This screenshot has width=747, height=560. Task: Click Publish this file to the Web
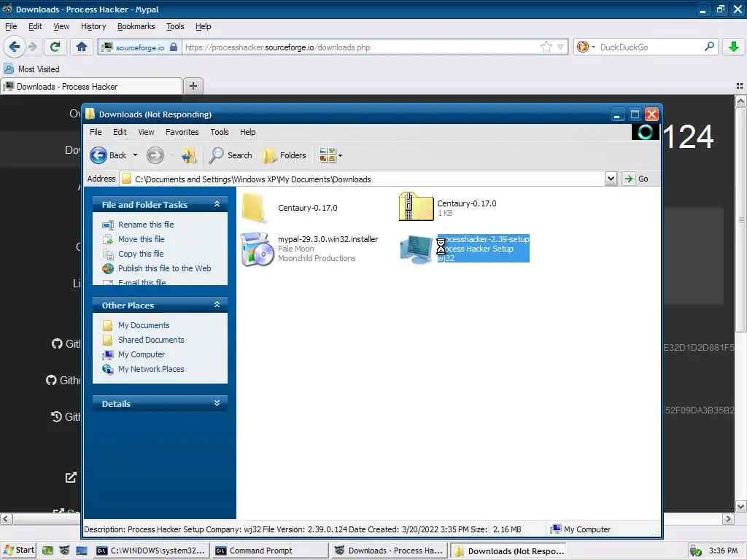pos(164,268)
